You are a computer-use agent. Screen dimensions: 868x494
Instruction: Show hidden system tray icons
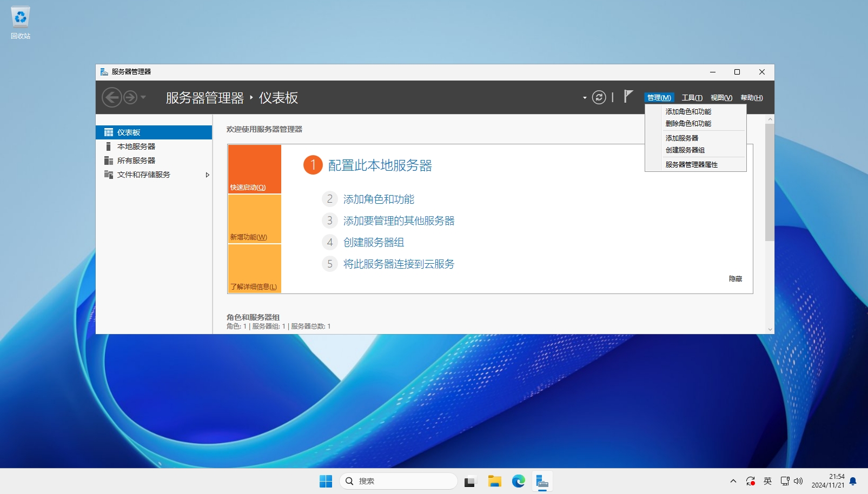733,481
